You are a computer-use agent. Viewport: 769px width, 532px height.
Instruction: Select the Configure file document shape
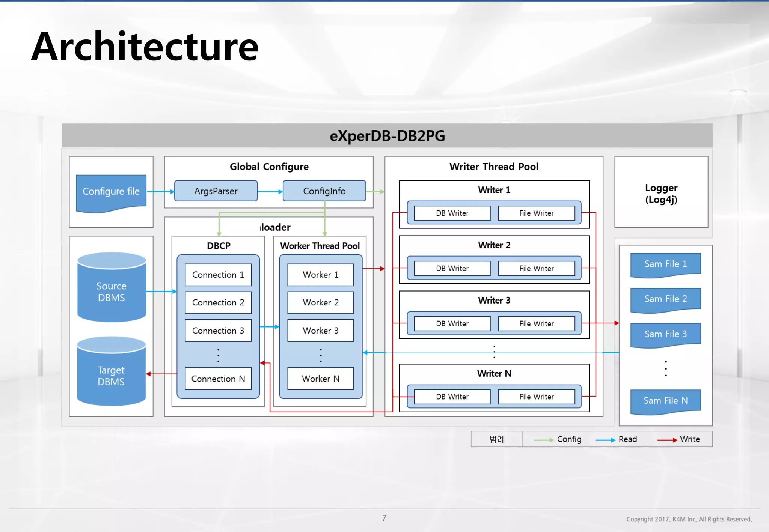point(111,192)
